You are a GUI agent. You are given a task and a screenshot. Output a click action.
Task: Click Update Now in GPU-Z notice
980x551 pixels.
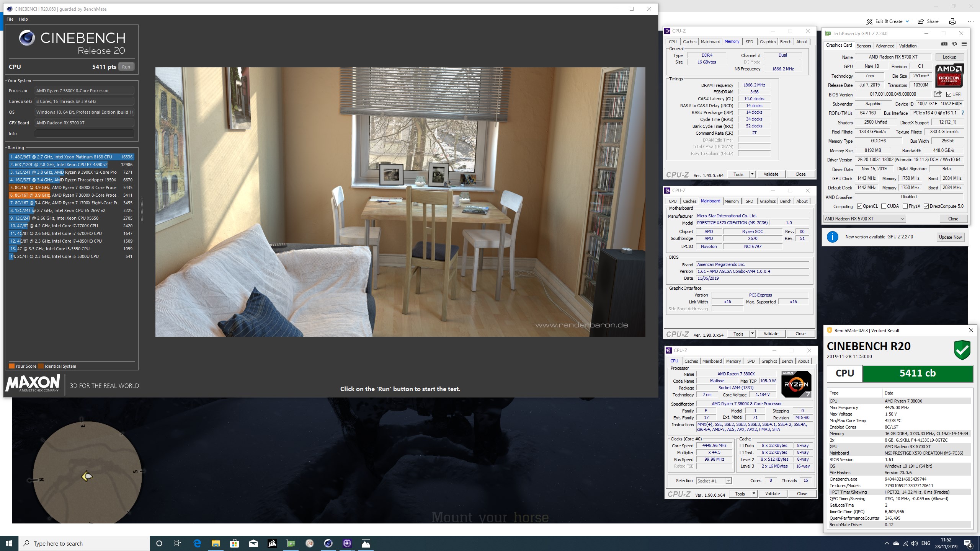950,237
